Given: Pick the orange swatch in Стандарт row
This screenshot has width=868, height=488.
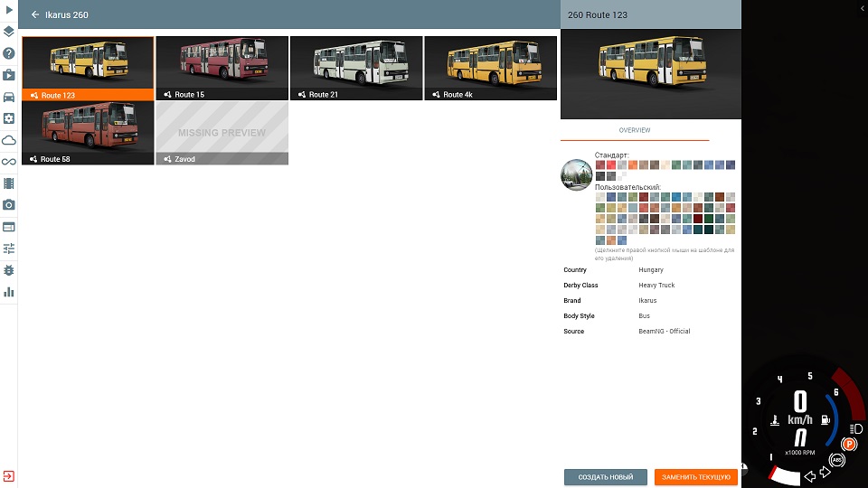Looking at the screenshot, I should click(633, 165).
